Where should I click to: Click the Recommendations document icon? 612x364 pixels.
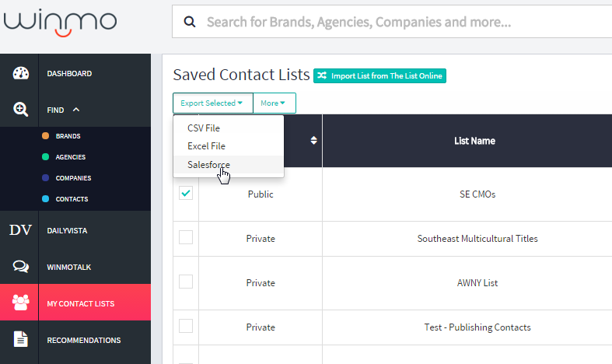click(20, 340)
